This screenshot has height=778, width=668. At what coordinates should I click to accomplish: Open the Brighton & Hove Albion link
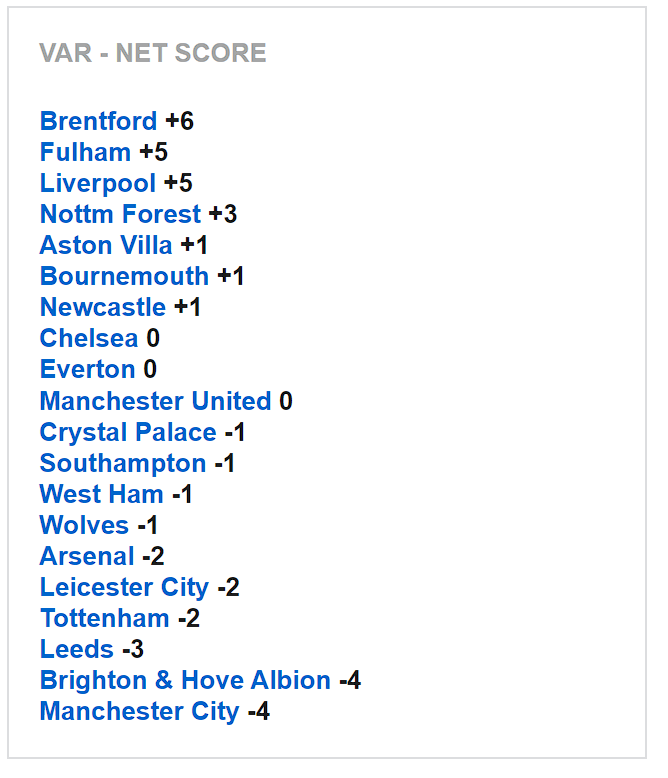(185, 680)
